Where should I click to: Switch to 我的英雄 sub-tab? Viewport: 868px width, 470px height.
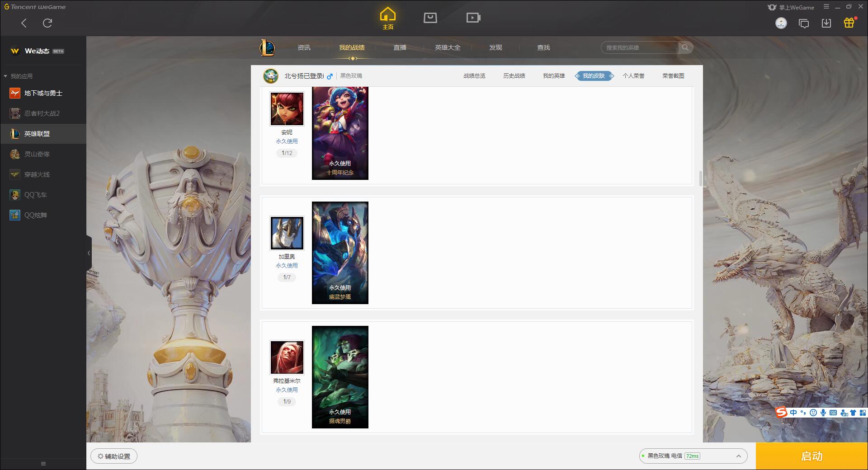(554, 76)
